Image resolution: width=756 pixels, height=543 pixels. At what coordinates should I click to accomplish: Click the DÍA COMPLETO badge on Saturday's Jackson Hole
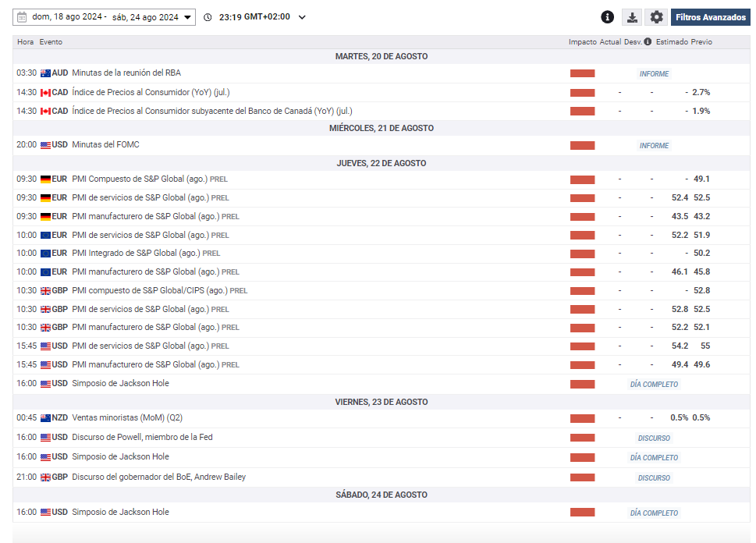(x=654, y=513)
